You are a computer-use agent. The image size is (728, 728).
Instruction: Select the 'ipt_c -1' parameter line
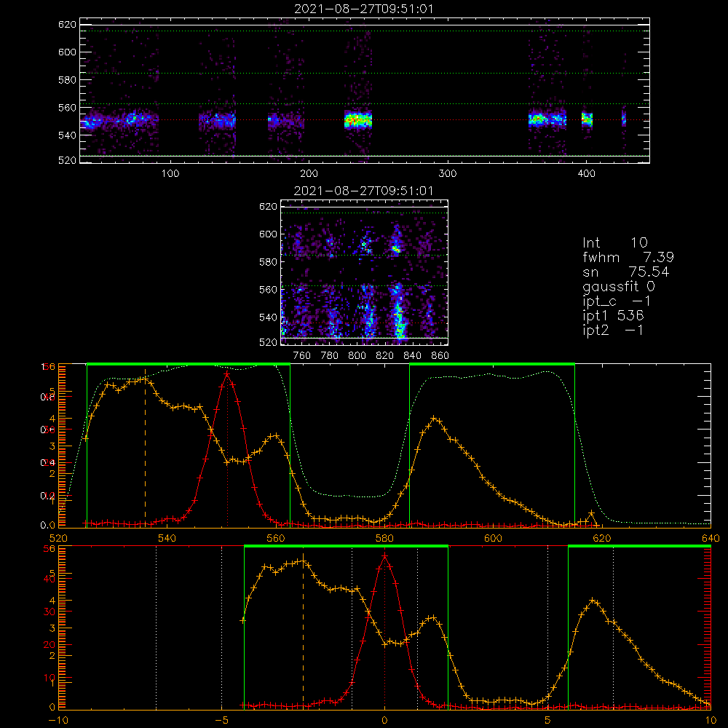click(616, 302)
